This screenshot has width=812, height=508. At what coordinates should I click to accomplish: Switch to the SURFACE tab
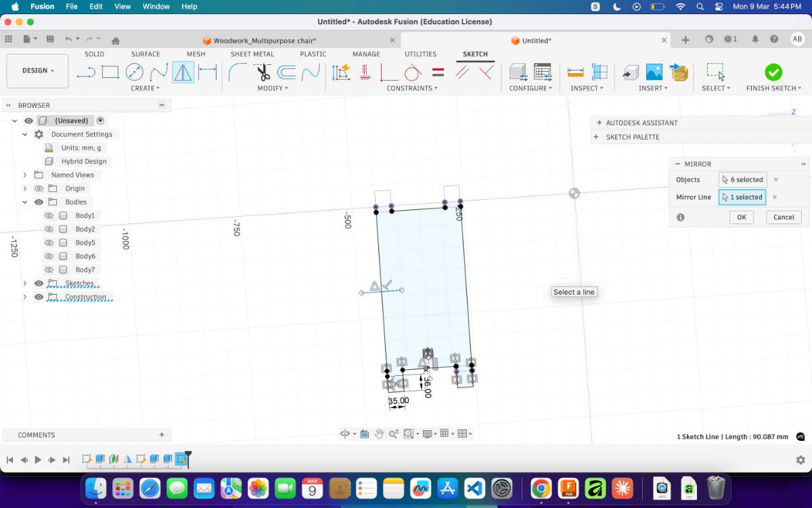(145, 54)
